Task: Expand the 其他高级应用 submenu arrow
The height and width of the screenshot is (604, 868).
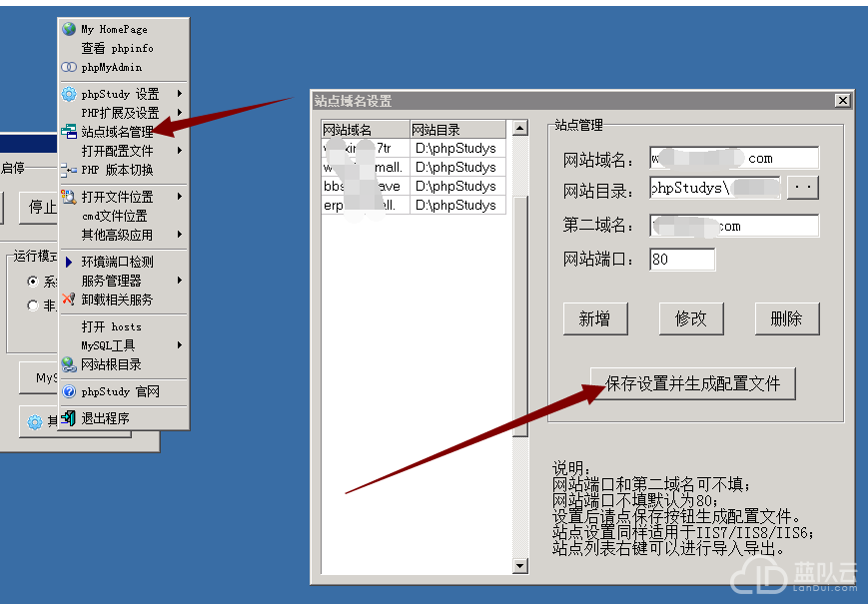Action: click(x=180, y=235)
